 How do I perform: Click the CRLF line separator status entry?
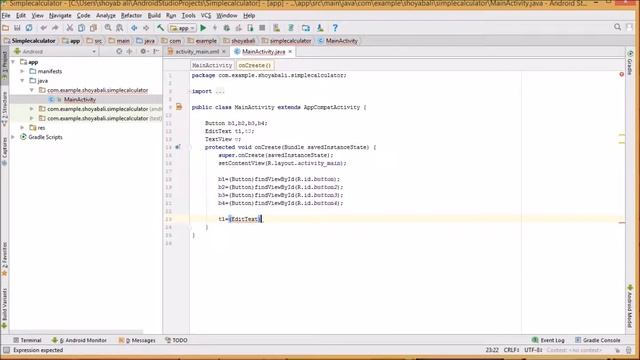tap(511, 350)
